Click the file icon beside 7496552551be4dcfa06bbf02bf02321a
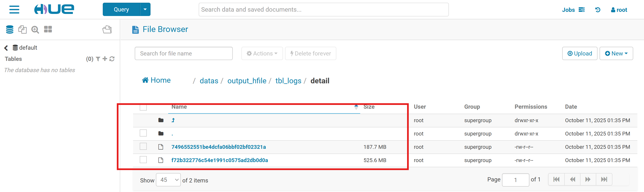This screenshot has width=644, height=192. point(161,147)
